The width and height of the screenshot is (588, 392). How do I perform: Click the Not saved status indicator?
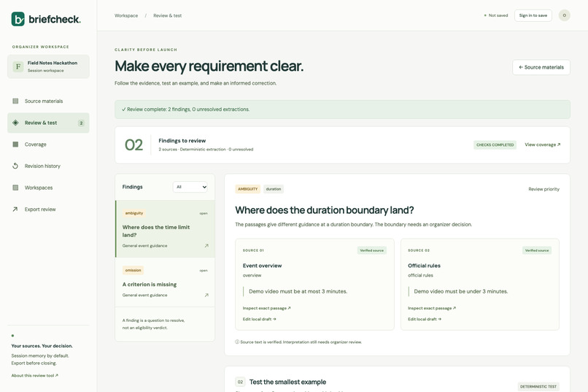[496, 15]
